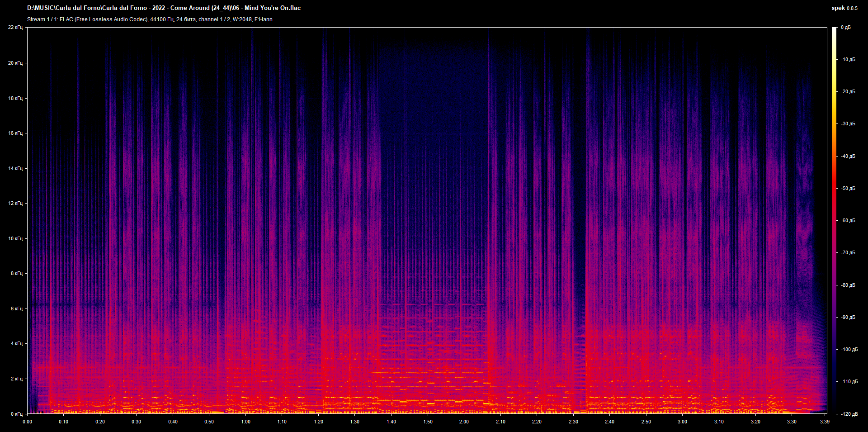
Task: Click the -50 дБ level label
Action: point(848,189)
